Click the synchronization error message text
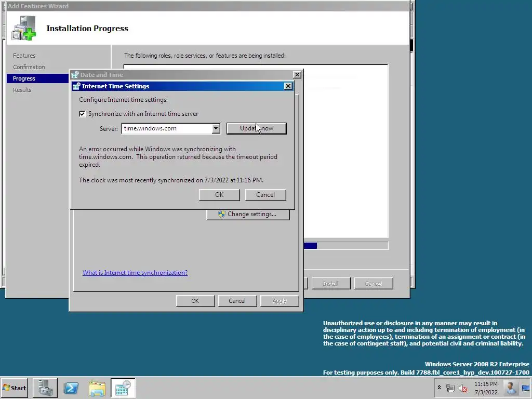This screenshot has height=399, width=532. coord(178,157)
